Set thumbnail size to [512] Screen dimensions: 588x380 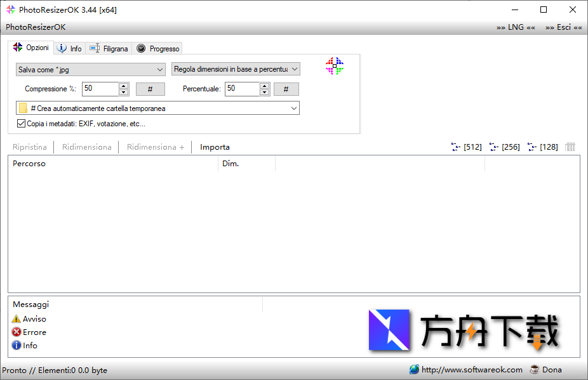(x=467, y=147)
